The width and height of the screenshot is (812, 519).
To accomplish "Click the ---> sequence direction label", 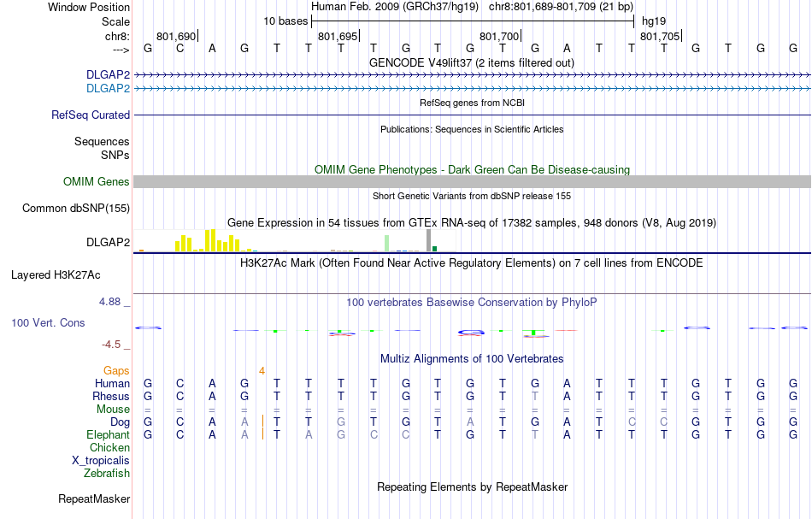I will 121,50.
